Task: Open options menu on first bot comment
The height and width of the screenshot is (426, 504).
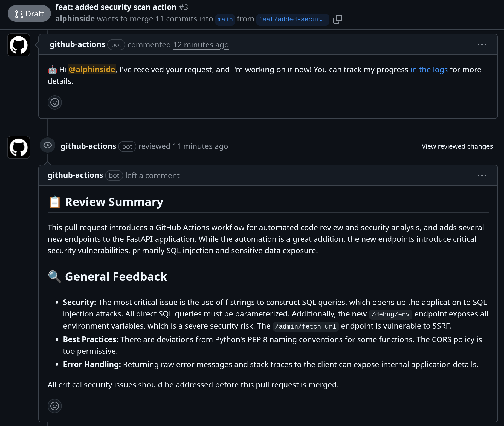Action: (482, 45)
